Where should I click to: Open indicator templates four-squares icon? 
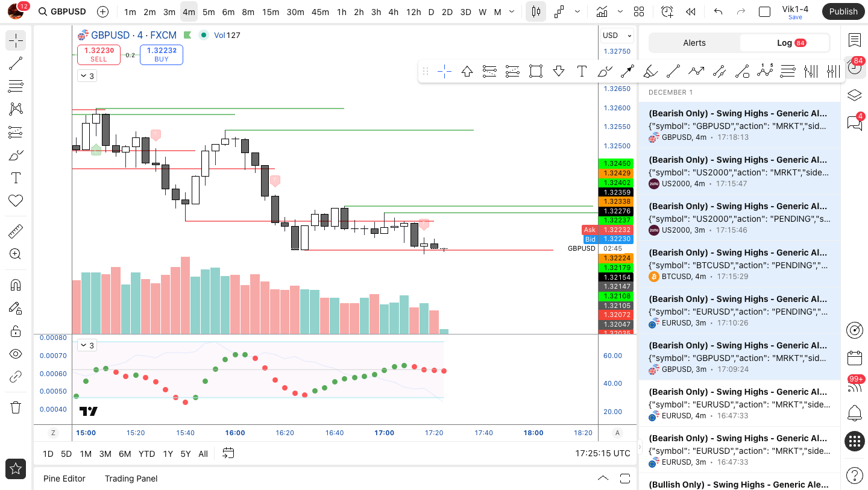point(639,11)
